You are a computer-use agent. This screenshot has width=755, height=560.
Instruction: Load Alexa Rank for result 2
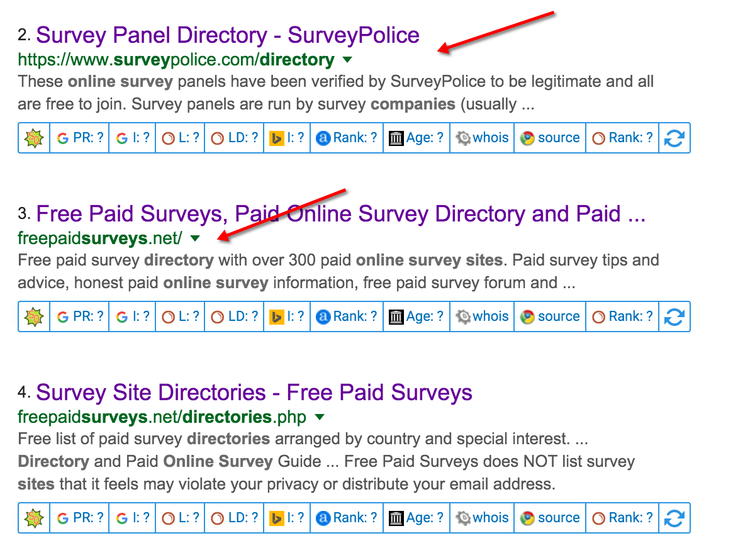tap(347, 138)
